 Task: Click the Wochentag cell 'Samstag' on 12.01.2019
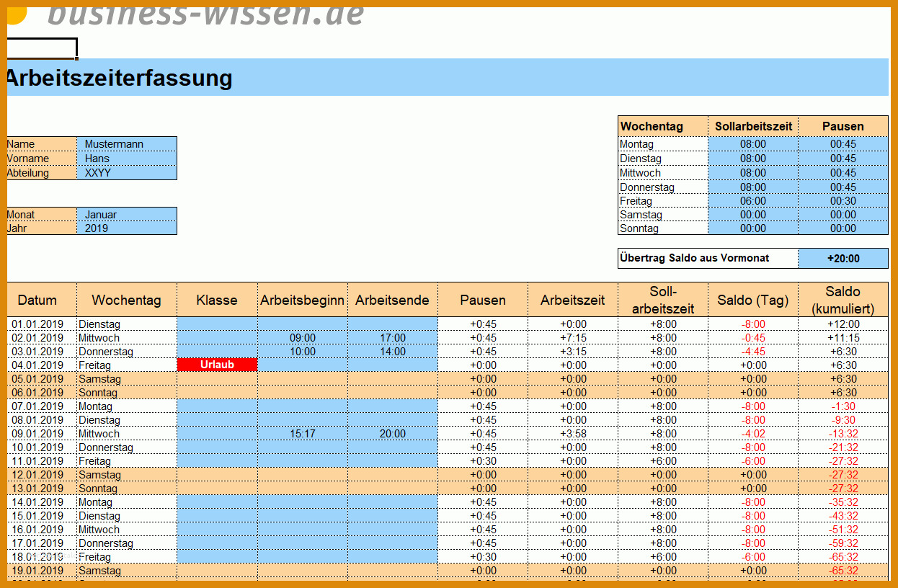[127, 475]
